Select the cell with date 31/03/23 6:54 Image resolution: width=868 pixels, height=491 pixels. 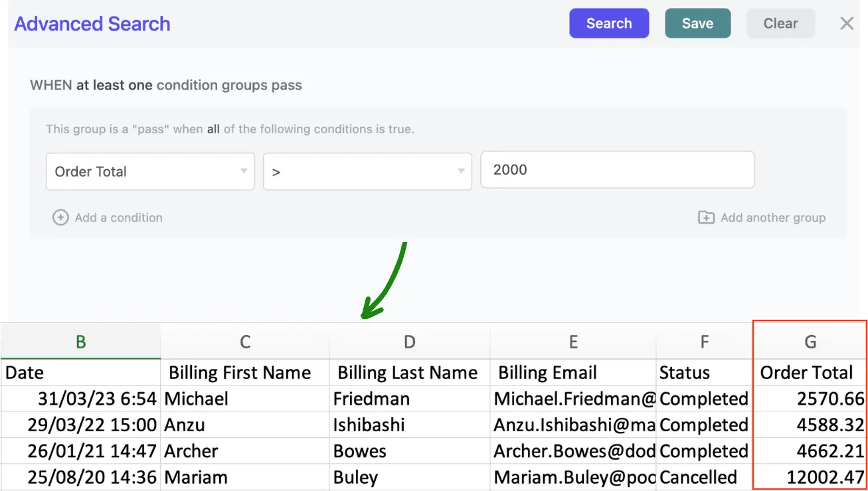coord(80,399)
